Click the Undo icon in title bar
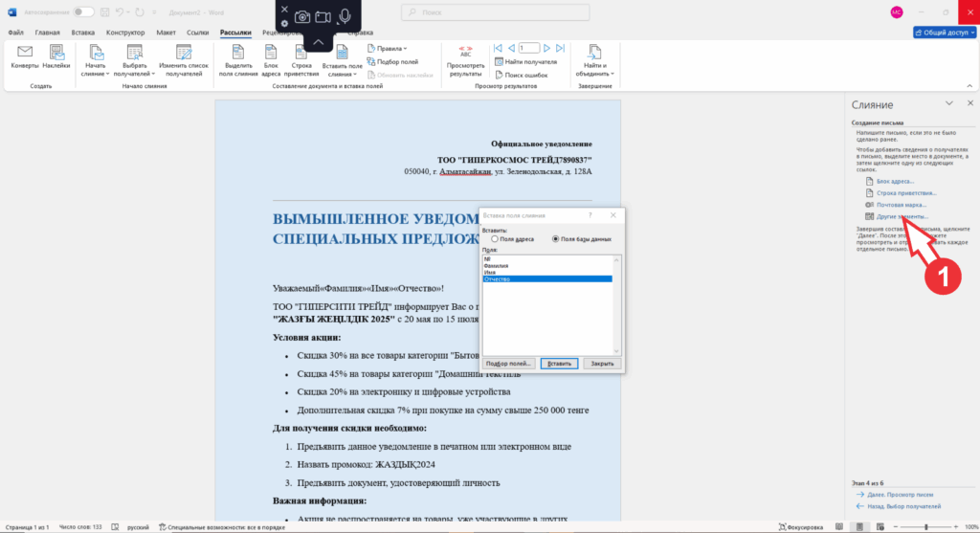 120,12
